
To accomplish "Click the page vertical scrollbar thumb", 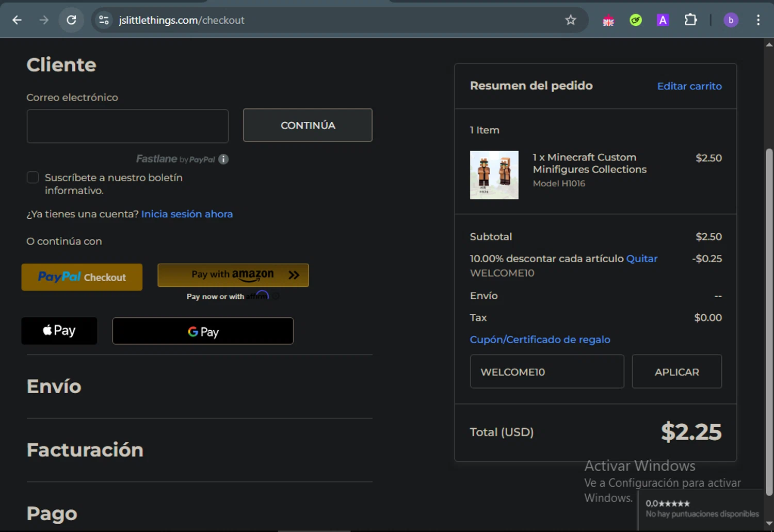I will [x=769, y=322].
